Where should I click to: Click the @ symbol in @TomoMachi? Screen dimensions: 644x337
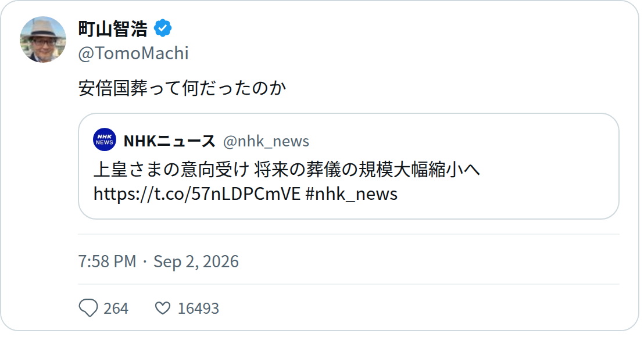click(86, 54)
